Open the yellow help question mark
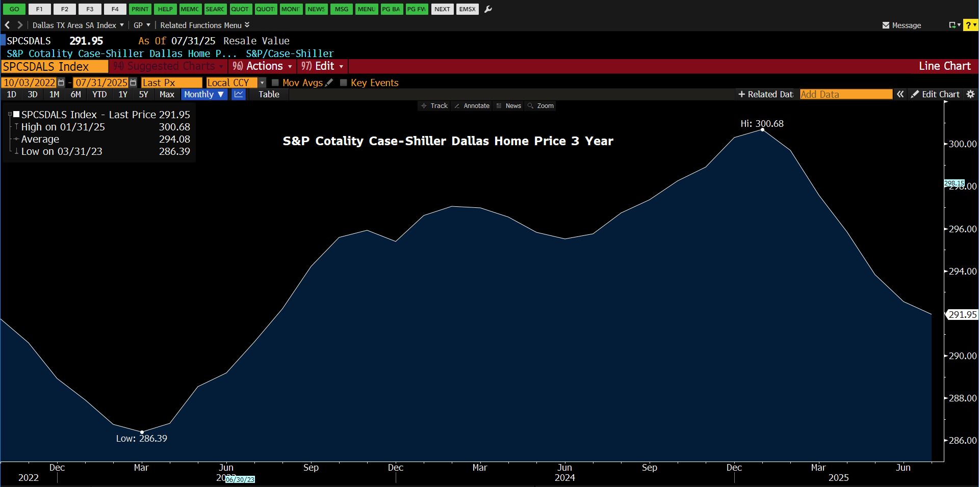This screenshot has height=487, width=980. [x=970, y=25]
